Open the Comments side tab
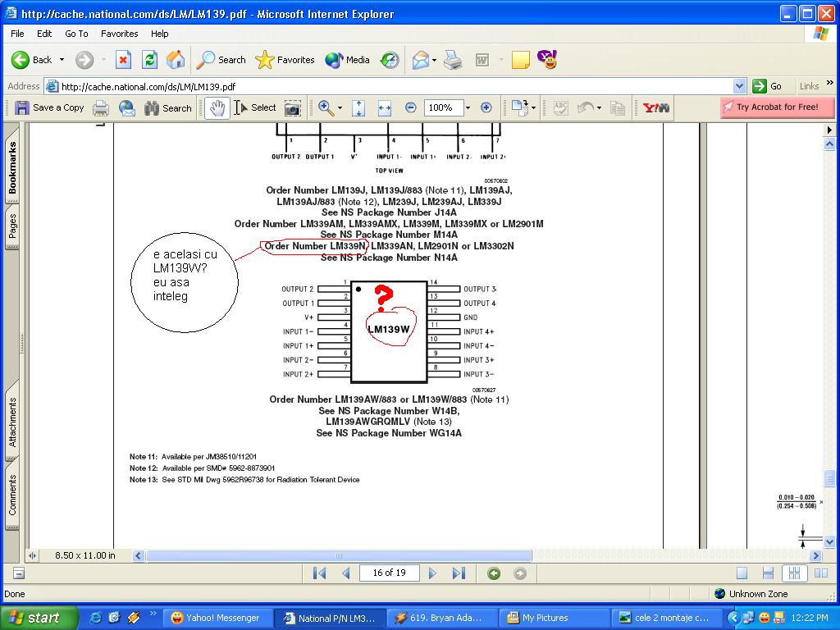 click(x=11, y=495)
